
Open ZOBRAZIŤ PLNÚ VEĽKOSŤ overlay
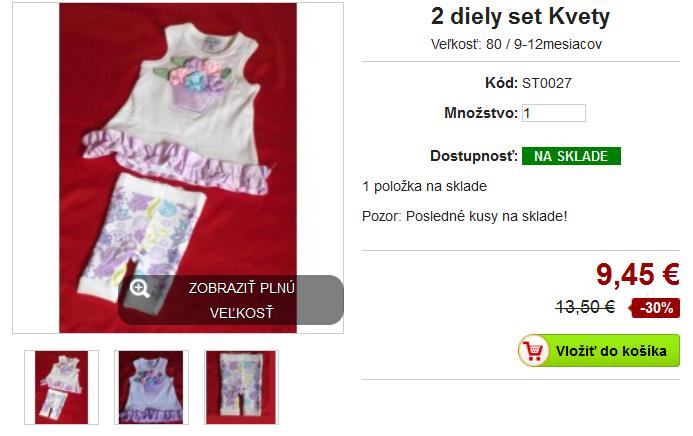click(x=231, y=300)
